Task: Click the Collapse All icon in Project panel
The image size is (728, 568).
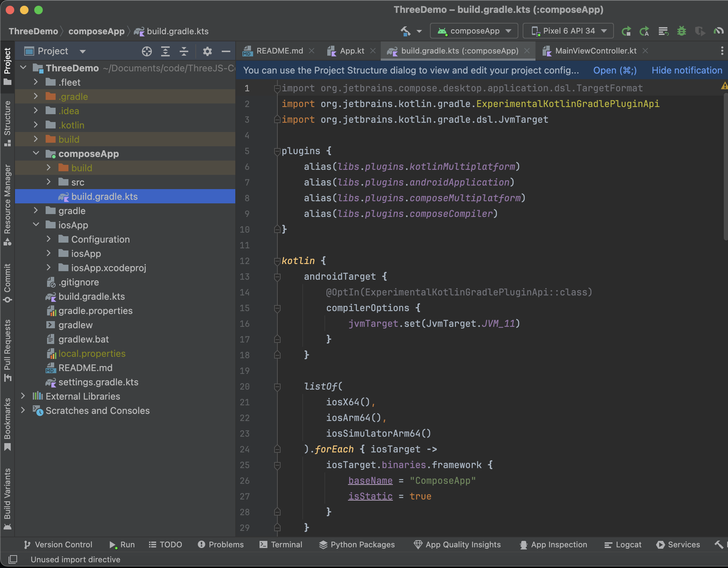Action: click(x=184, y=51)
